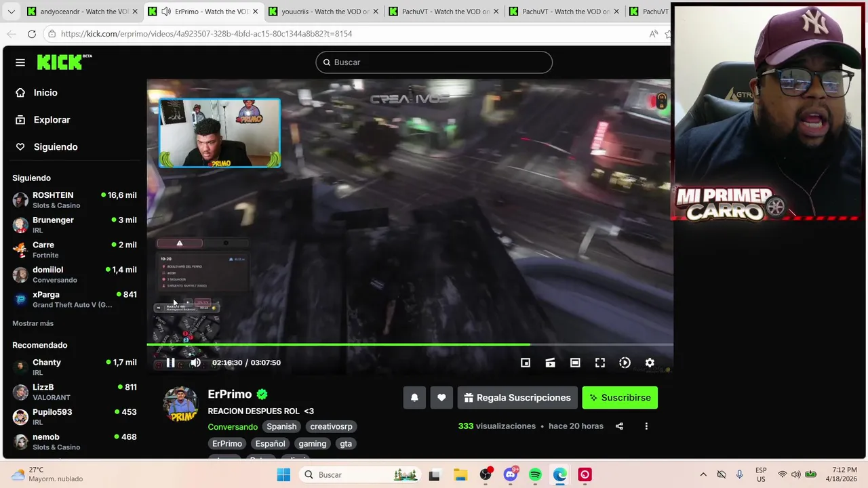Click ErPrimo's profile avatar
The height and width of the screenshot is (488, 868).
click(180, 404)
